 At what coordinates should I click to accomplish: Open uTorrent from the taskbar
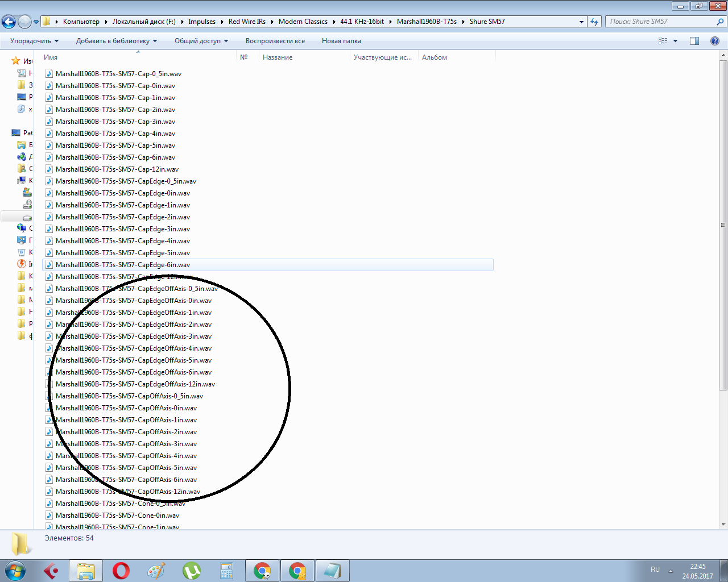pos(192,571)
